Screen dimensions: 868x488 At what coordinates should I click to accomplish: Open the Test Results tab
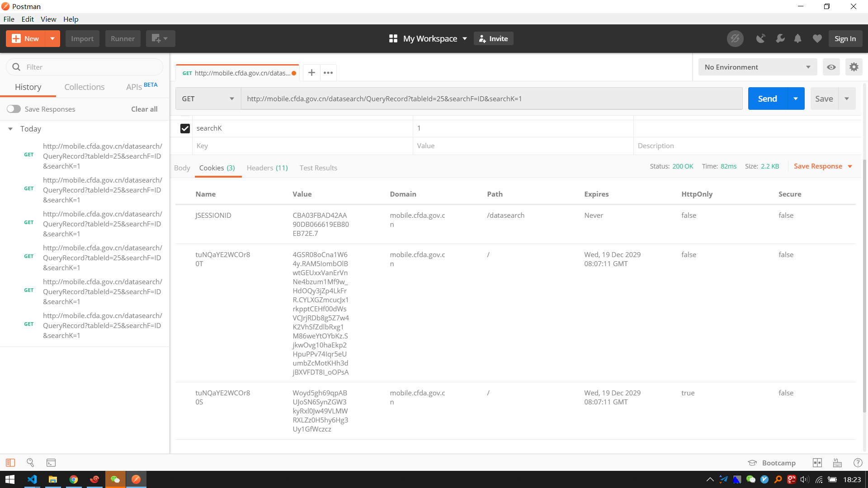(x=318, y=168)
